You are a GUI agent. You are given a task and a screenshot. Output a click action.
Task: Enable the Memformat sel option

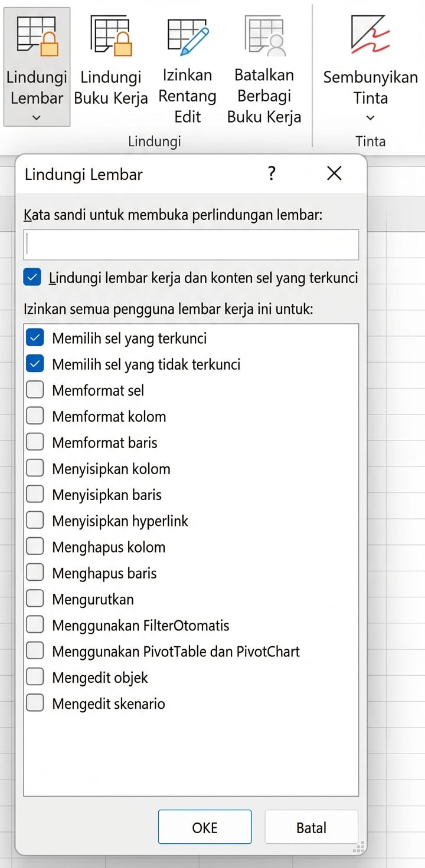coord(35,389)
